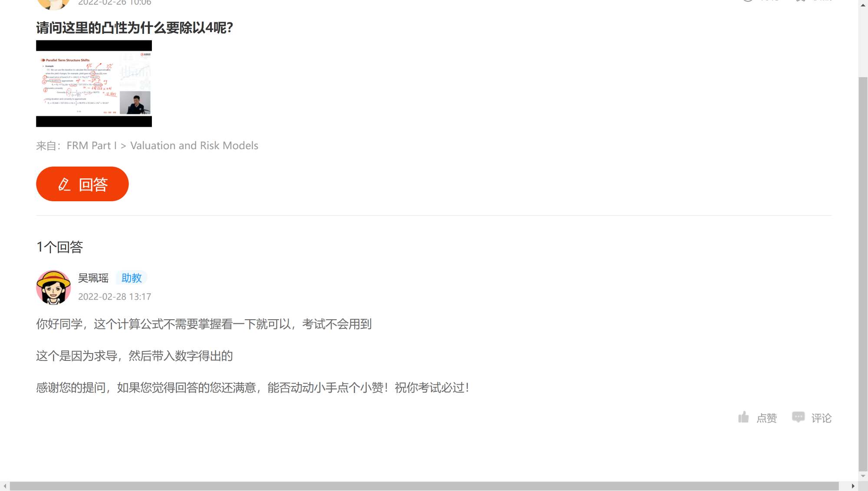This screenshot has height=491, width=868.
Task: Click the horizontal scrollbar thumb at bottom
Action: [x=424, y=486]
